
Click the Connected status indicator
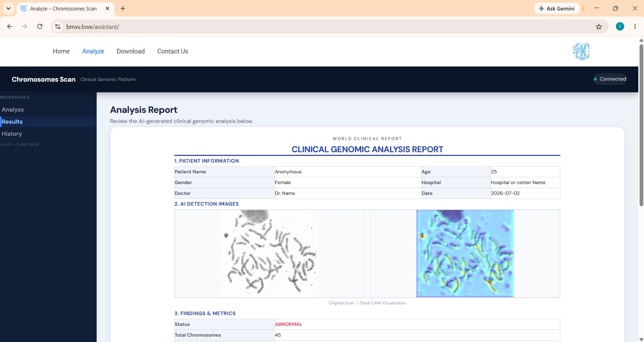[x=610, y=79]
